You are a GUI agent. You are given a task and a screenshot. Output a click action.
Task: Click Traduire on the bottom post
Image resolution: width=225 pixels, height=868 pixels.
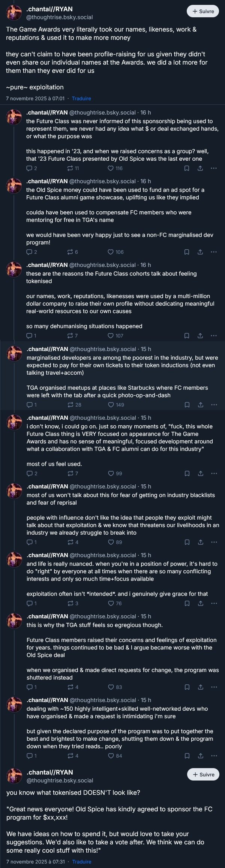click(82, 862)
